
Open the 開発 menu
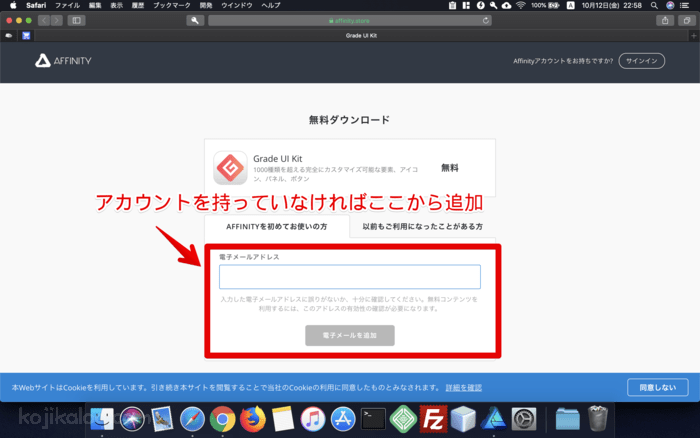(206, 5)
